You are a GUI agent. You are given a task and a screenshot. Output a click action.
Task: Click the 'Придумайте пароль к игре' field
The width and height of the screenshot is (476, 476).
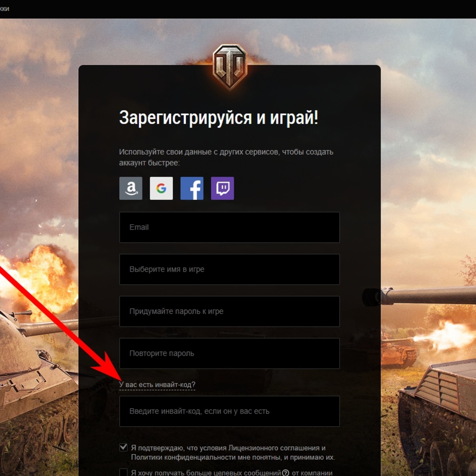coord(229,311)
